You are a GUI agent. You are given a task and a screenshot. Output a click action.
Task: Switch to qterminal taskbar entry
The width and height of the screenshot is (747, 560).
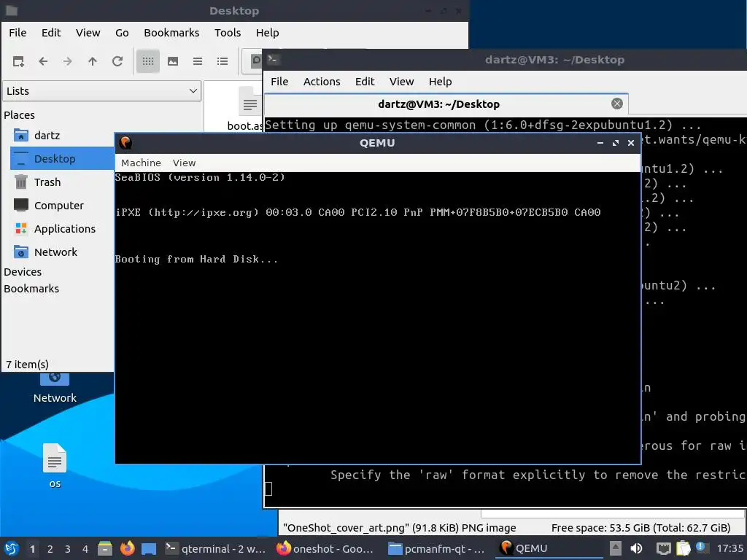tap(215, 548)
